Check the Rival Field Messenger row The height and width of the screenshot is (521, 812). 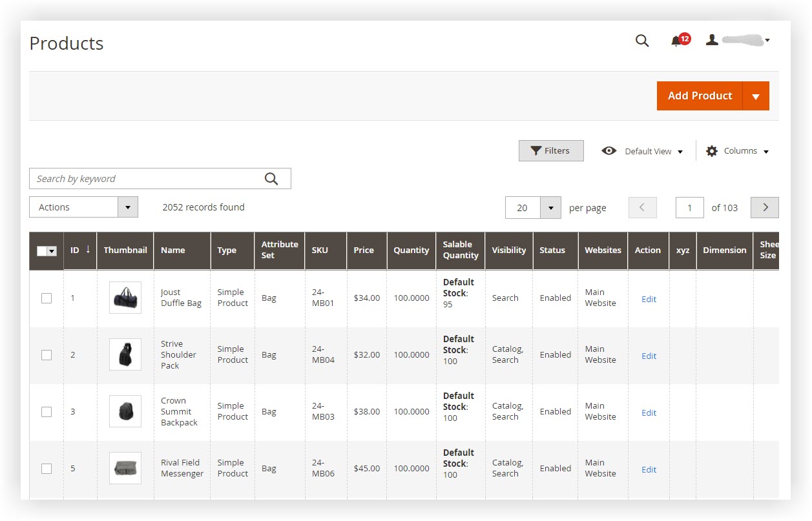click(x=47, y=469)
